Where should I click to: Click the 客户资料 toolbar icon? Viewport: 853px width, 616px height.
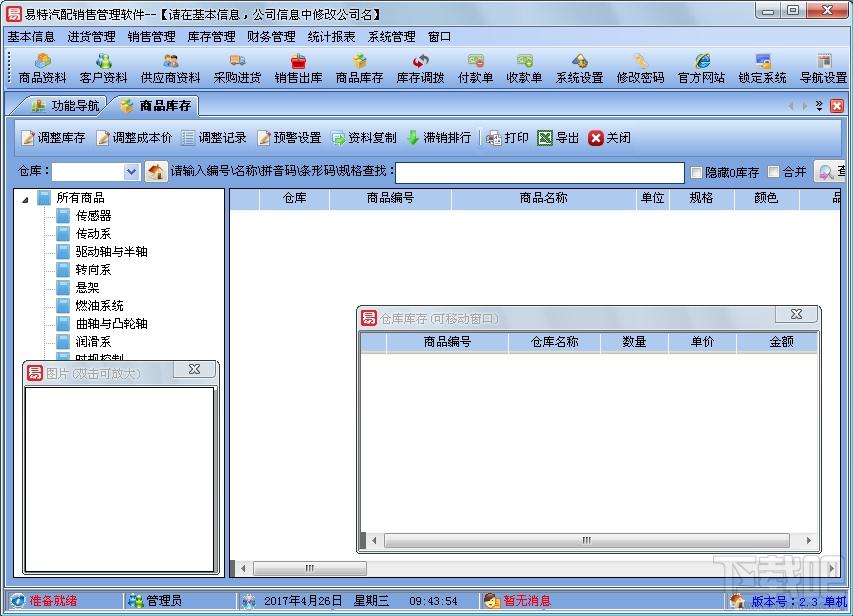click(103, 68)
